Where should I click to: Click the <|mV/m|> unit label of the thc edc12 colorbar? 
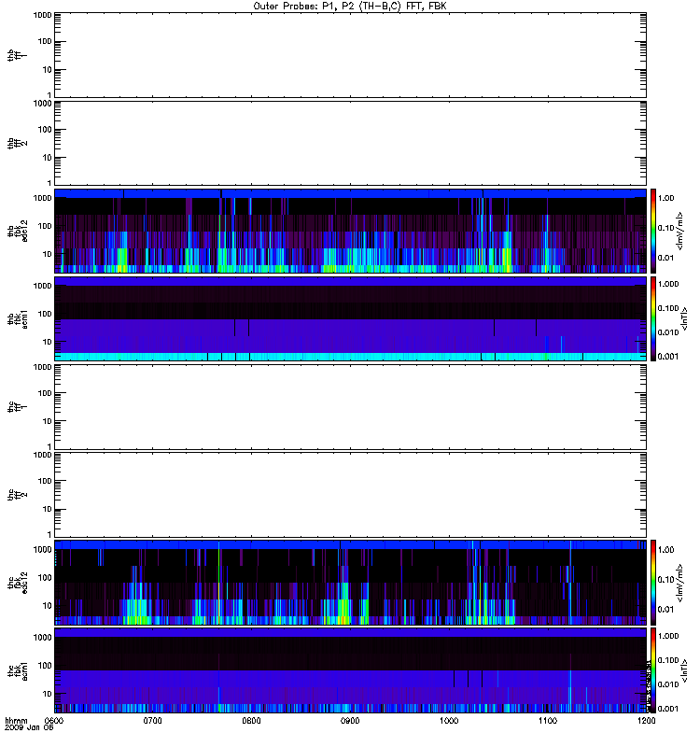click(x=680, y=583)
